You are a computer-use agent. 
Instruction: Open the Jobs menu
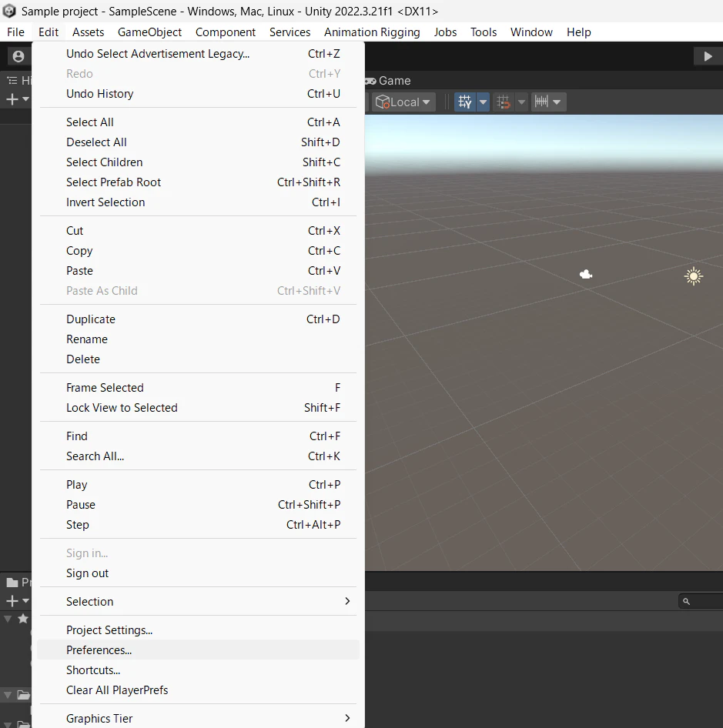445,32
